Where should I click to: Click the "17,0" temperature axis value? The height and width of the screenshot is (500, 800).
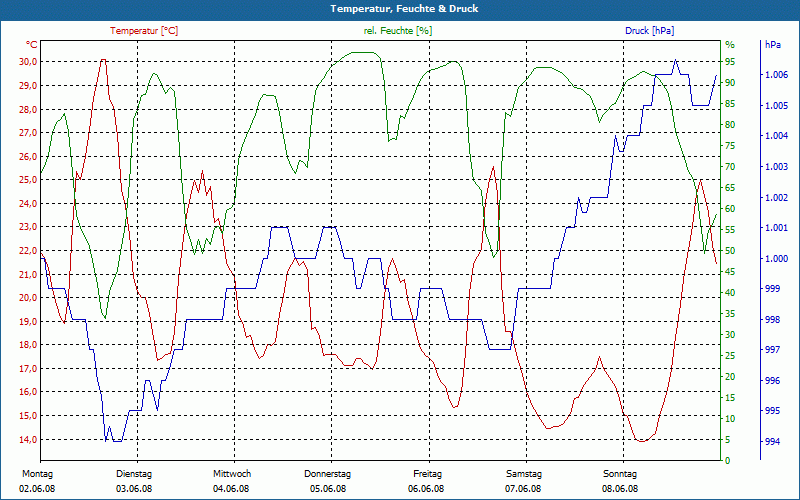pos(29,368)
